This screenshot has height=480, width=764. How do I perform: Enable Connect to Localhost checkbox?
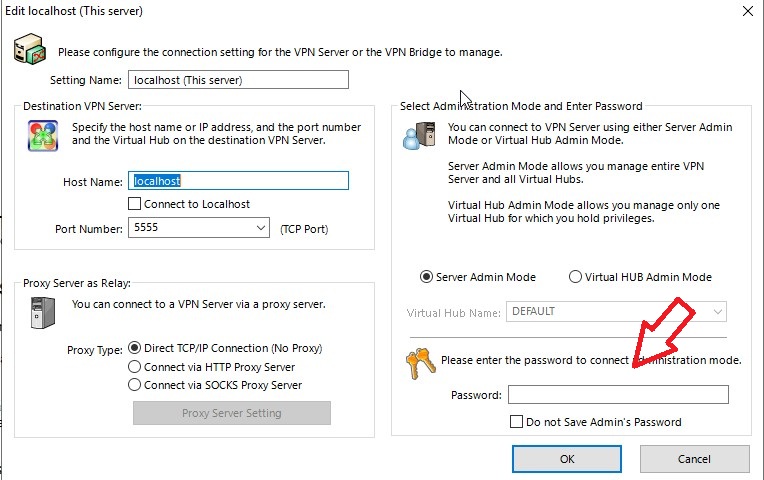(135, 204)
